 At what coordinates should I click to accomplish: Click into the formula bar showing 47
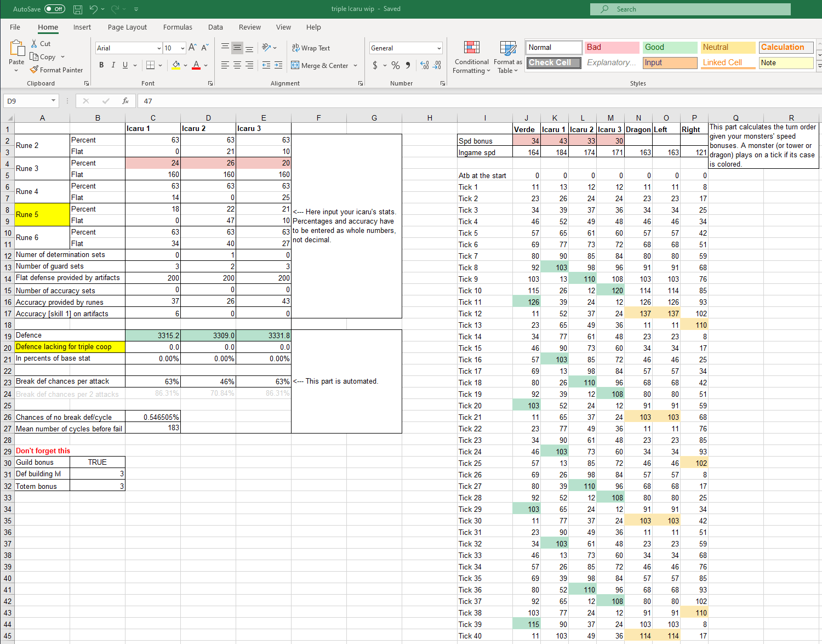480,101
